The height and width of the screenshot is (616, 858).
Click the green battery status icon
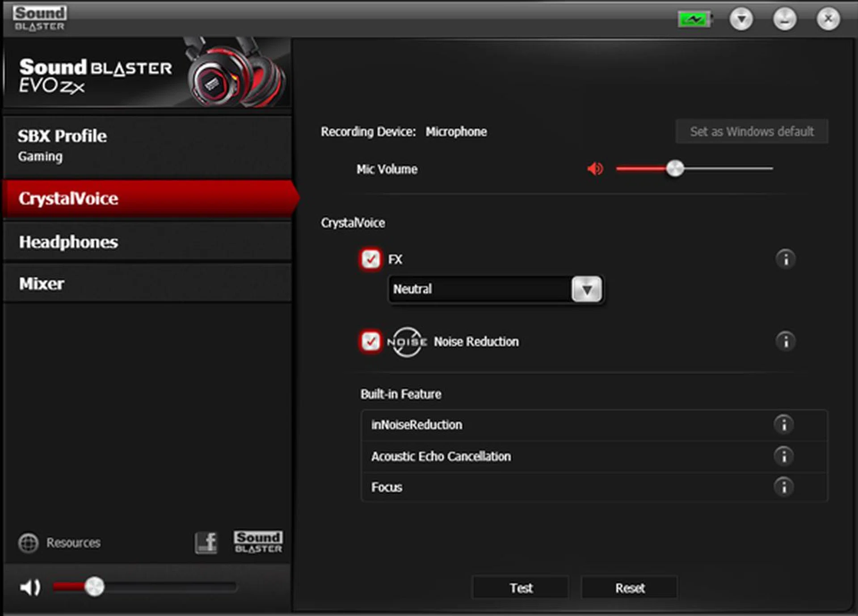tap(694, 20)
